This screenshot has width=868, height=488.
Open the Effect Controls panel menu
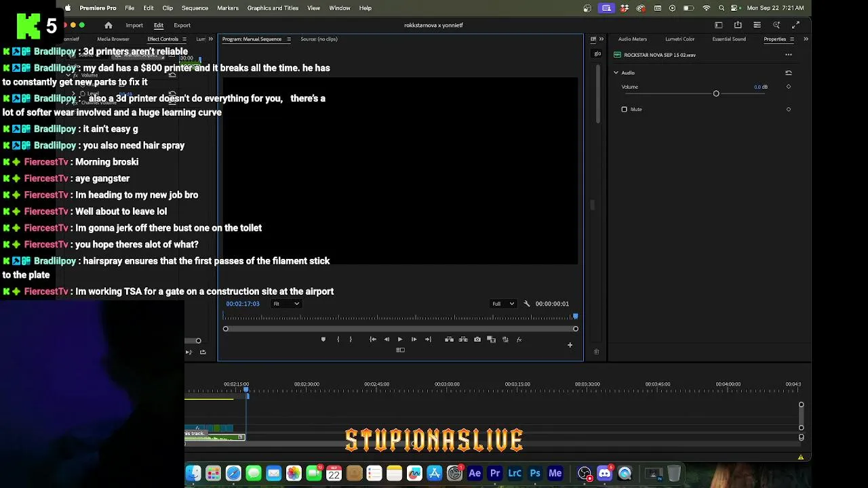pos(184,39)
